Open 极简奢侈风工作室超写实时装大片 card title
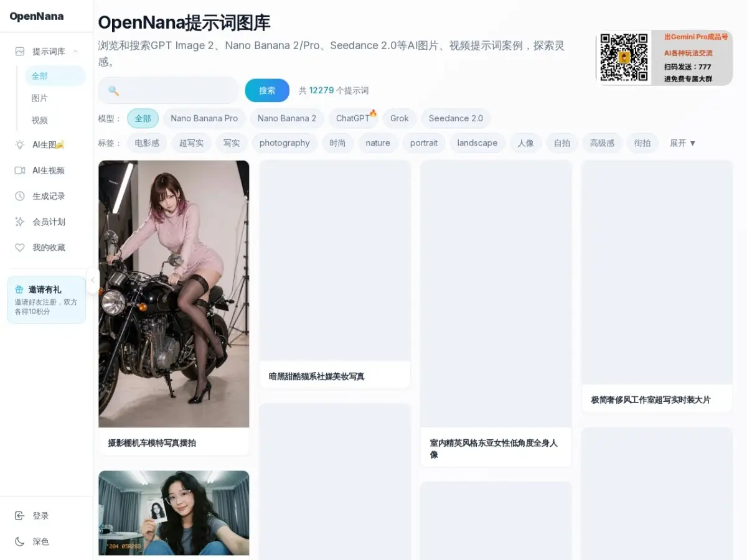The image size is (747, 560). coord(651,400)
